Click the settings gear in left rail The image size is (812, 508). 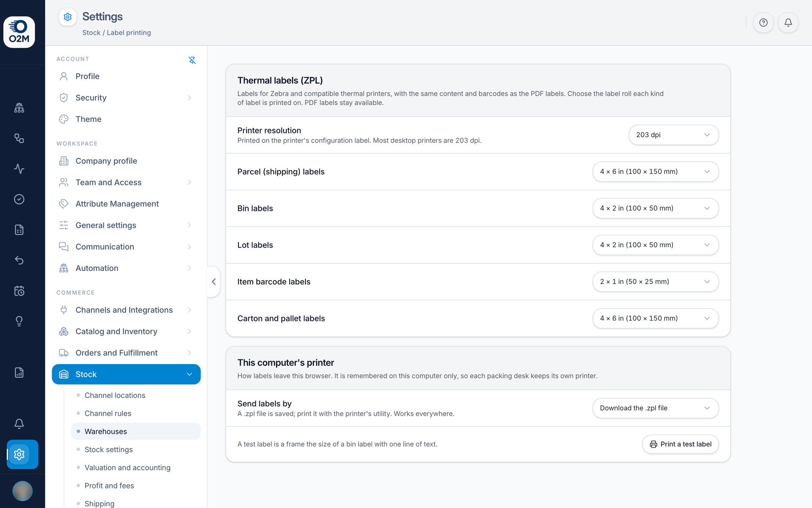click(x=19, y=454)
